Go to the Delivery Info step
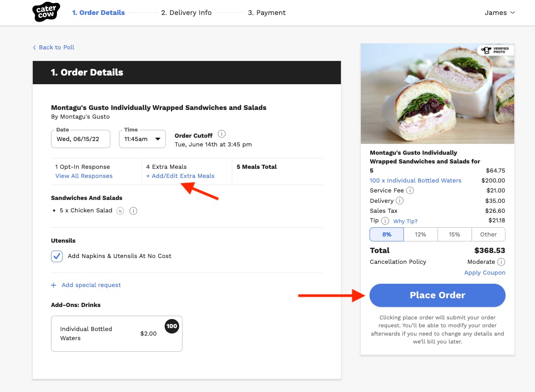The width and height of the screenshot is (535, 392). click(x=186, y=12)
